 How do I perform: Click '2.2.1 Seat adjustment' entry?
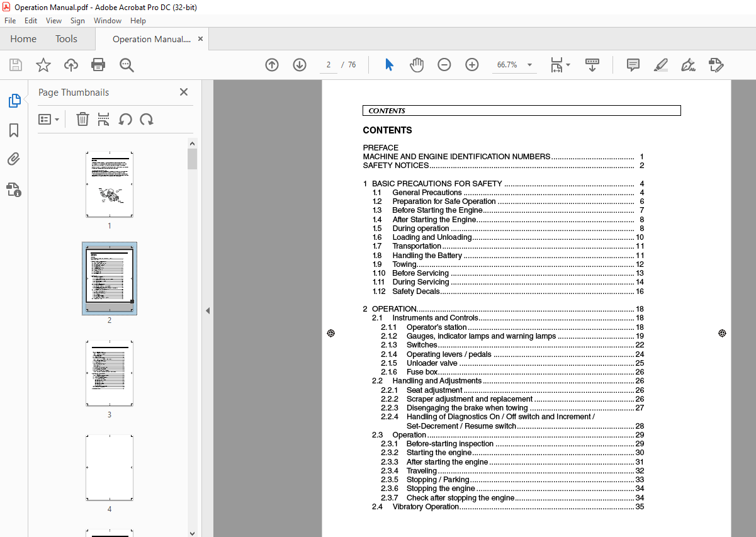pos(512,390)
